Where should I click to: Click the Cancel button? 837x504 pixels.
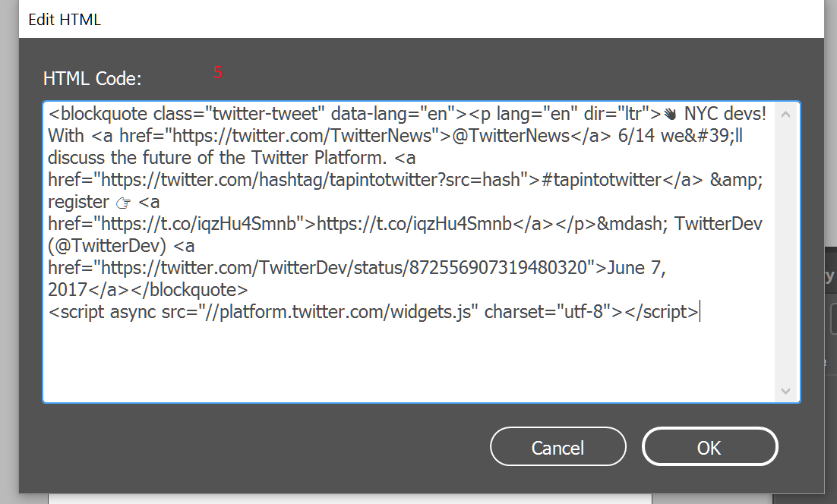click(x=558, y=447)
